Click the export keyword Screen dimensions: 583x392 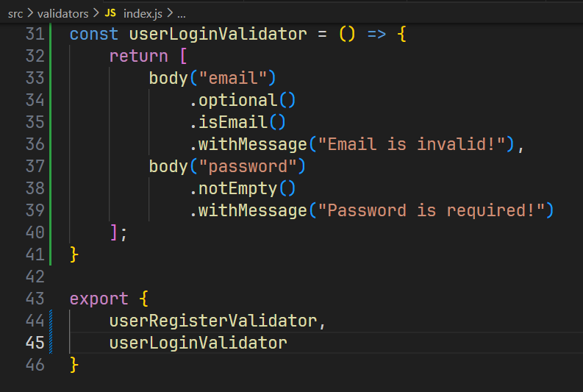[99, 299]
